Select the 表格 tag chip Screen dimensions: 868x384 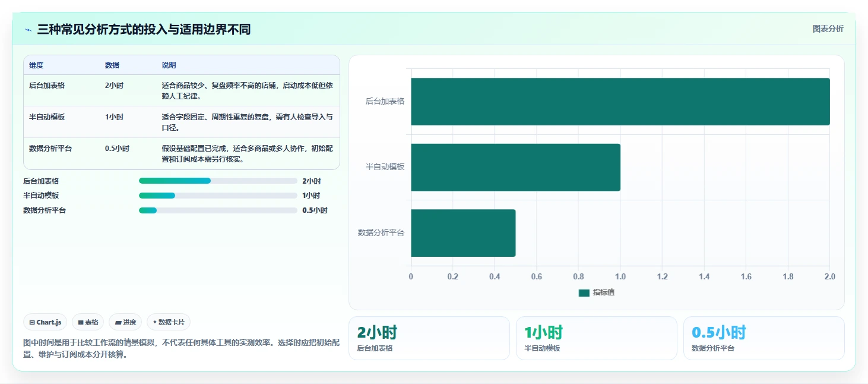click(x=88, y=322)
